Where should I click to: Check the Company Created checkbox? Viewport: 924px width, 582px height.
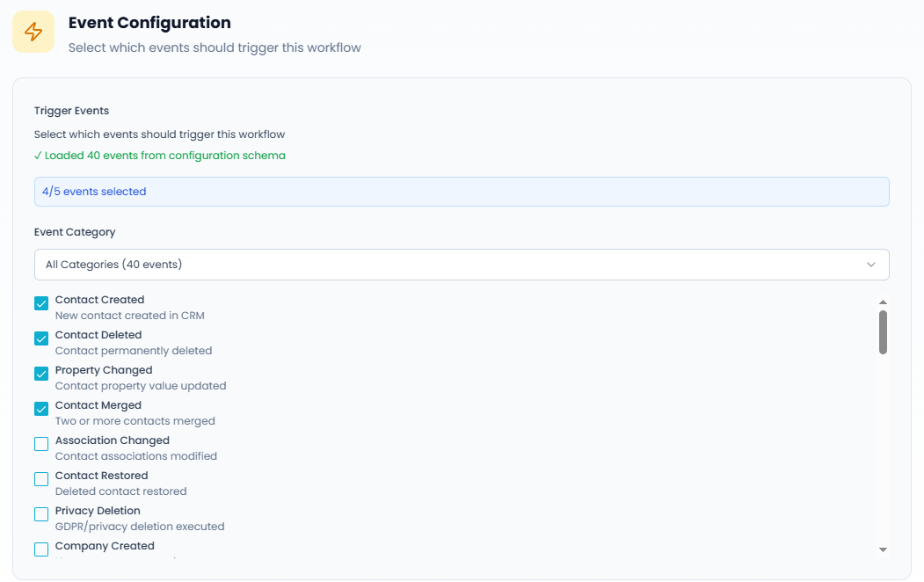click(x=41, y=549)
